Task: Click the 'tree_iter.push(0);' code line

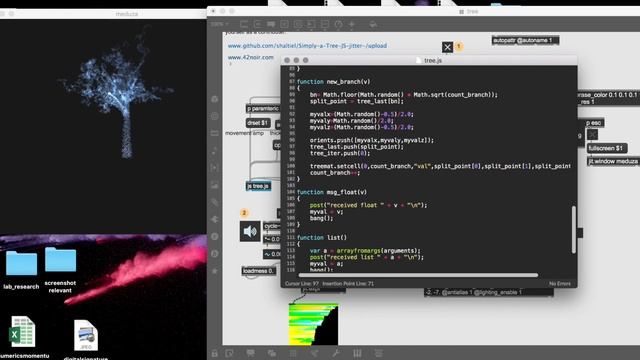Action: (x=340, y=153)
